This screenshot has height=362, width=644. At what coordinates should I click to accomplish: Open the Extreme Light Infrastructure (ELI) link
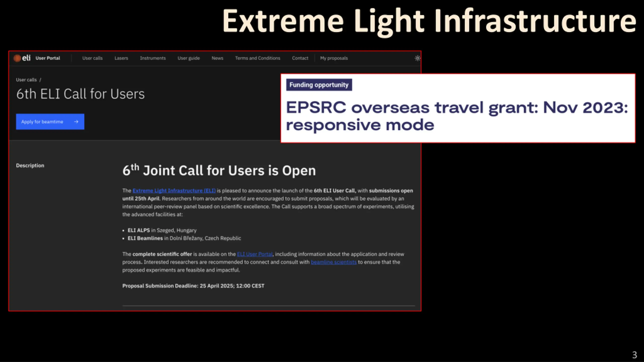click(x=174, y=191)
